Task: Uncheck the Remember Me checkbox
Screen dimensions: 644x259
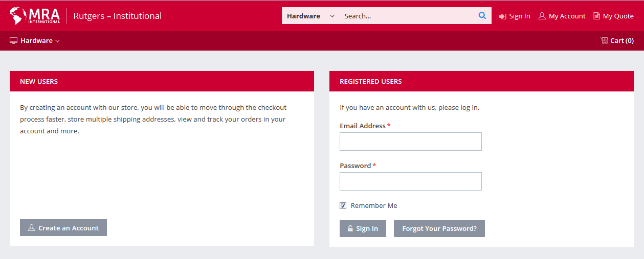Action: click(x=343, y=205)
